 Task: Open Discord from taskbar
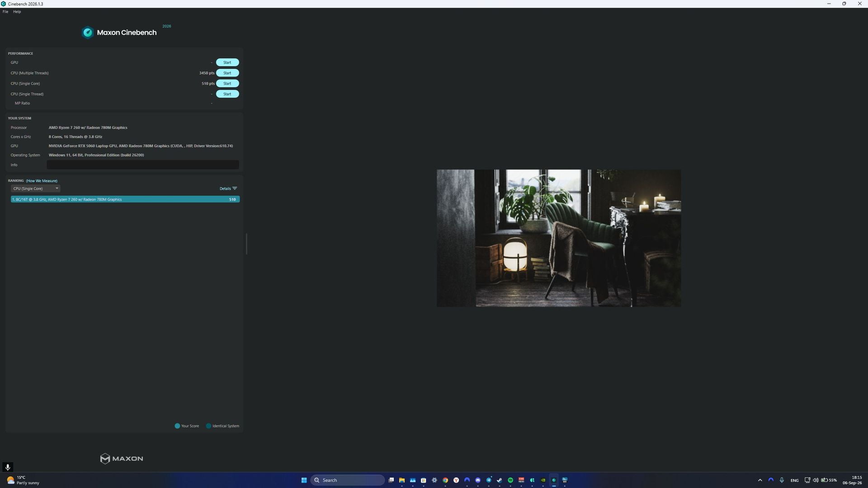(x=478, y=480)
